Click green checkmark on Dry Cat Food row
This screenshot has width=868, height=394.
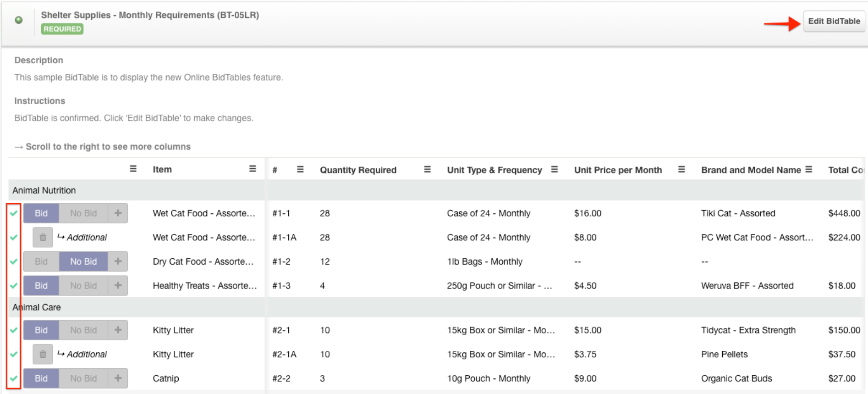14,261
